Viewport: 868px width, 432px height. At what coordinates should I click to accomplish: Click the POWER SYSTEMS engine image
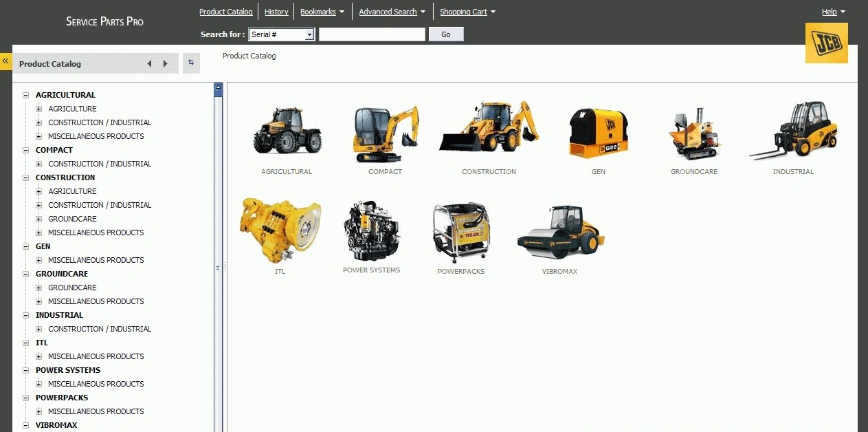pyautogui.click(x=371, y=230)
